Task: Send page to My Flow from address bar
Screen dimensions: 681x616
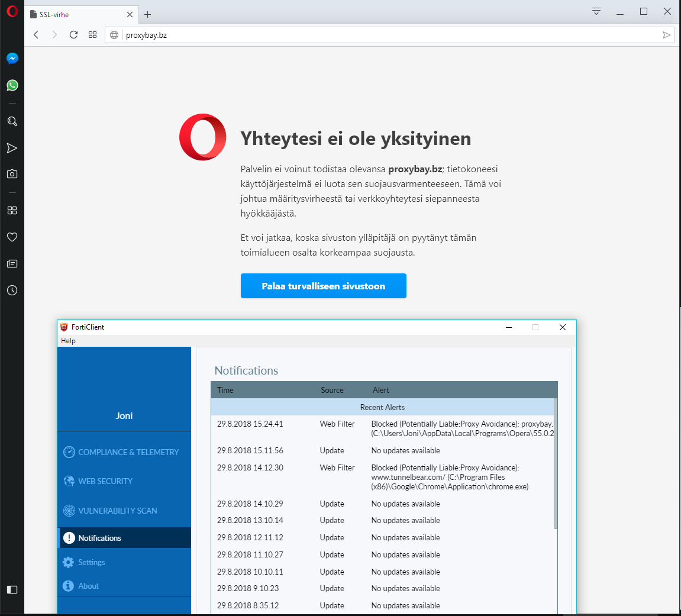Action: [x=666, y=35]
